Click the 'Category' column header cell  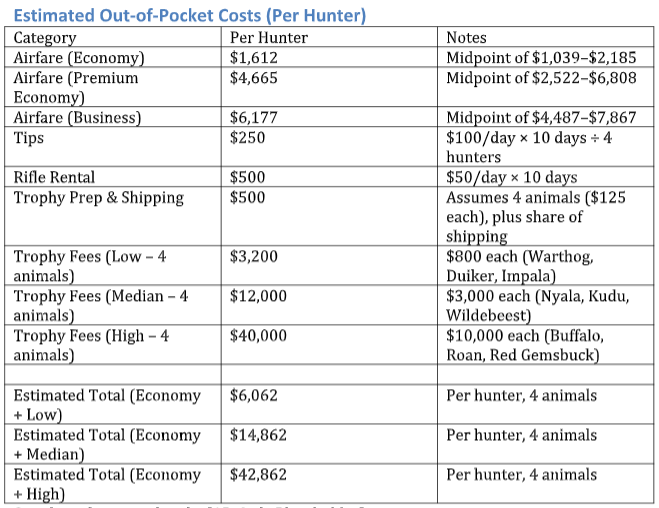[x=45, y=38]
